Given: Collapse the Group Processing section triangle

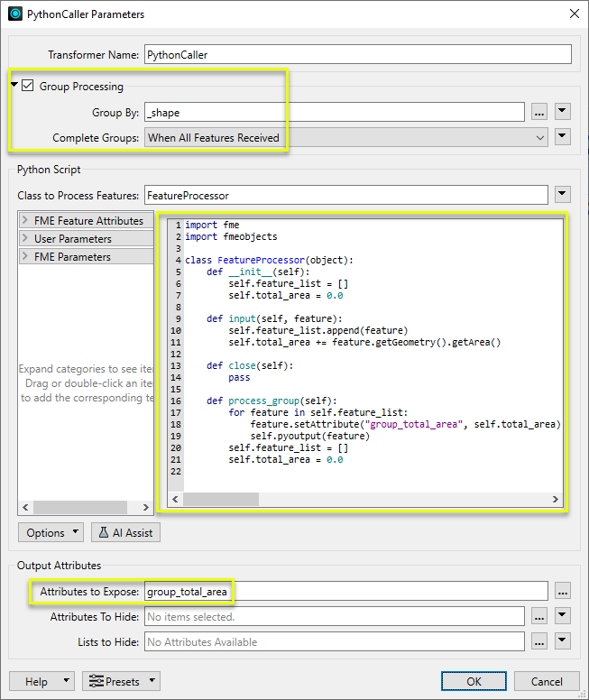Looking at the screenshot, I should click(x=14, y=84).
